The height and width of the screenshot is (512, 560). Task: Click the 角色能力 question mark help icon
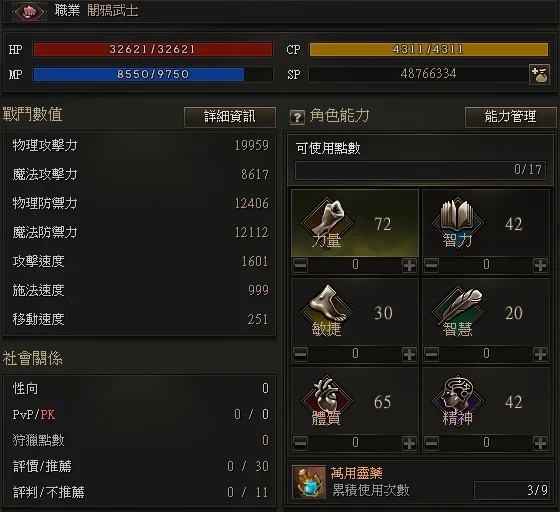click(x=297, y=117)
